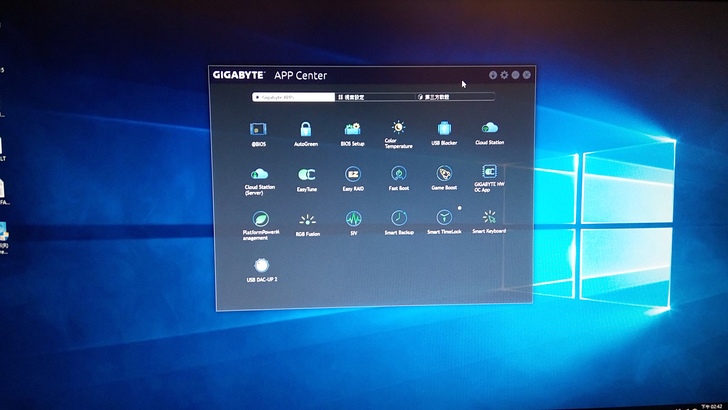This screenshot has height=410, width=728.
Task: Open the Easy RAID app
Action: click(x=353, y=179)
